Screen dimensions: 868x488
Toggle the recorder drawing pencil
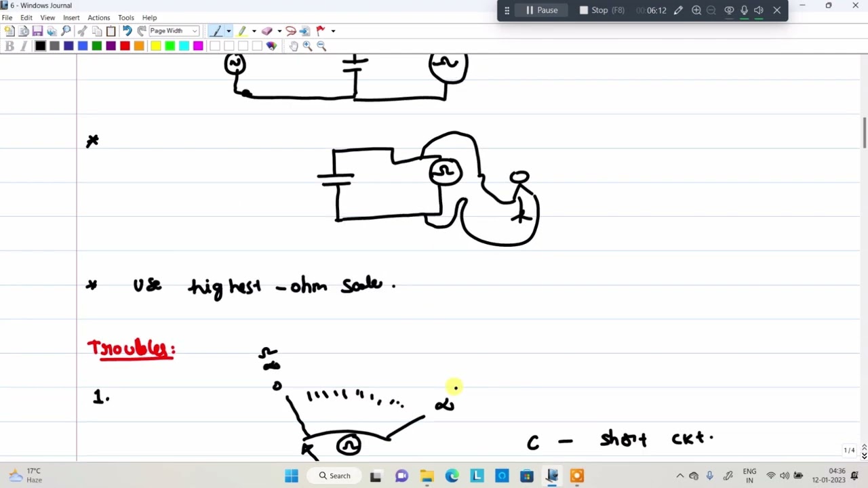(678, 10)
